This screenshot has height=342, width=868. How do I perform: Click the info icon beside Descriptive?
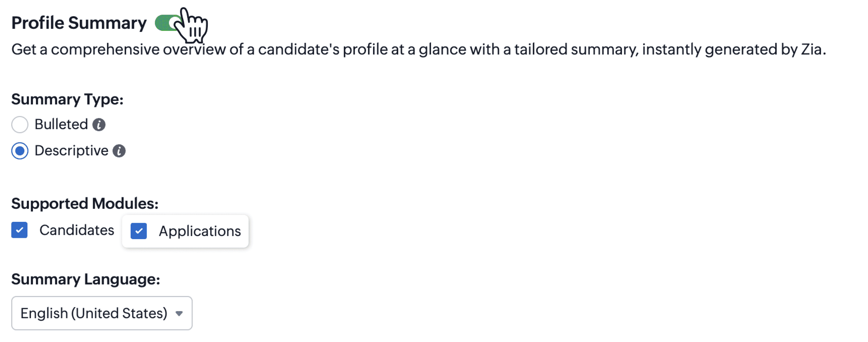tap(119, 151)
